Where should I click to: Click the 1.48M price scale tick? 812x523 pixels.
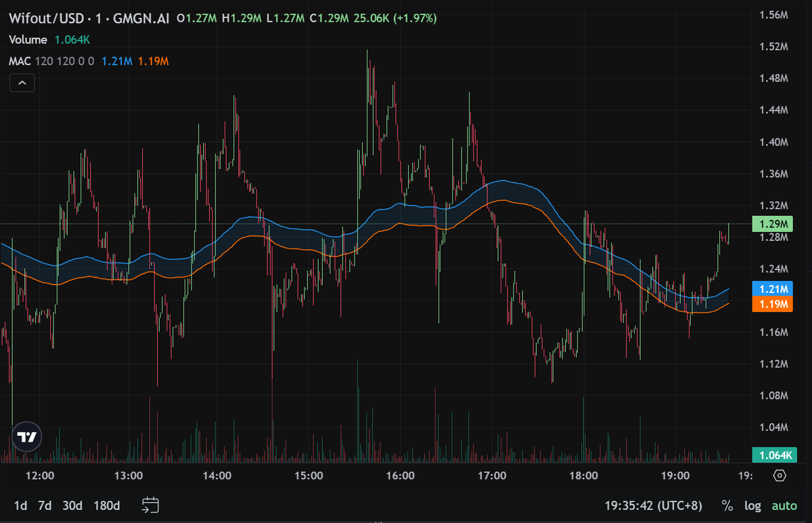pos(774,78)
